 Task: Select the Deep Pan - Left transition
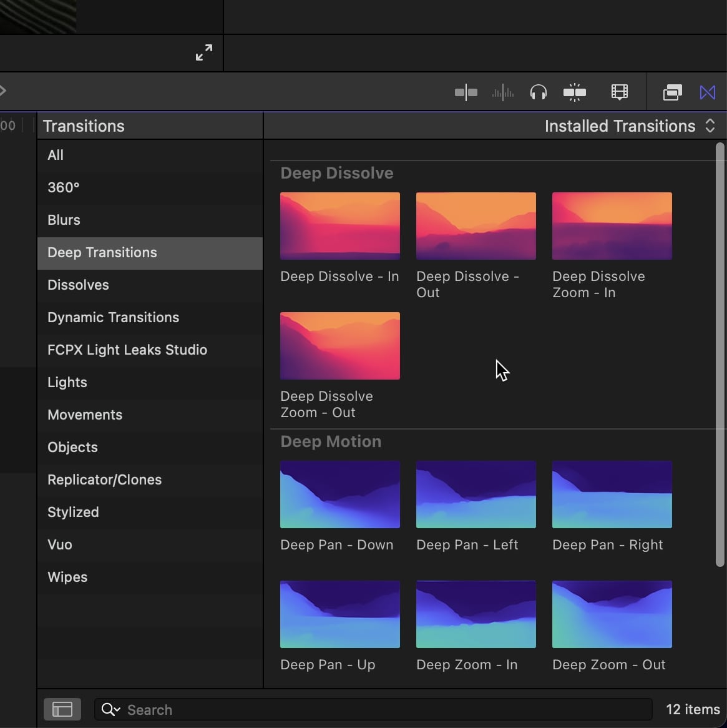coord(476,494)
